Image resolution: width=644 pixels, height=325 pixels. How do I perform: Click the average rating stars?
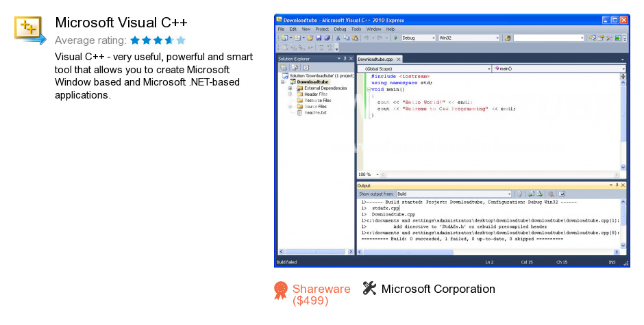(158, 40)
